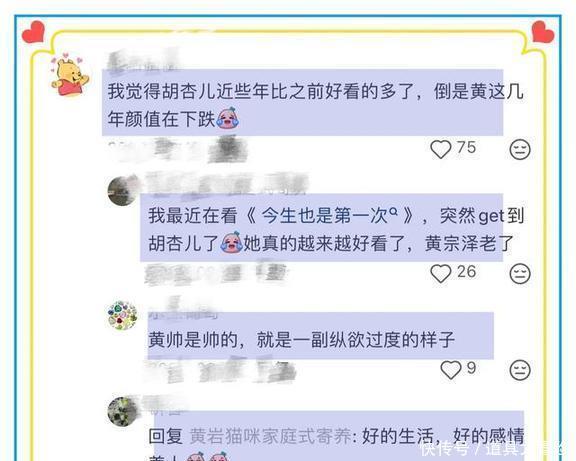Tap search magnifier after 今生也是第一次

393,212
